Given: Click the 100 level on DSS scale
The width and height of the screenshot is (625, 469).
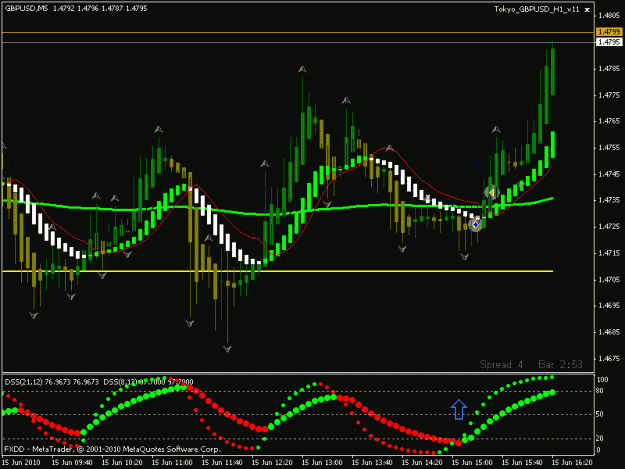Looking at the screenshot, I should coord(603,380).
